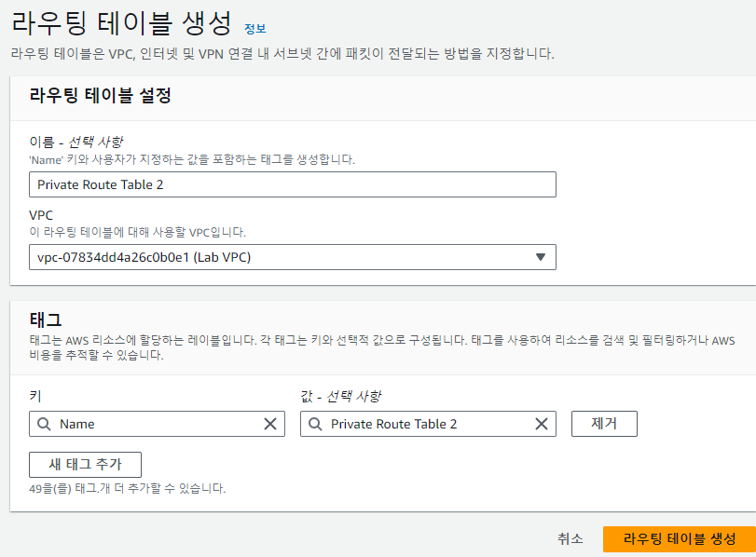Image resolution: width=756 pixels, height=557 pixels.
Task: Click the 라우팅 테이블 생성 page title
Action: point(121,23)
